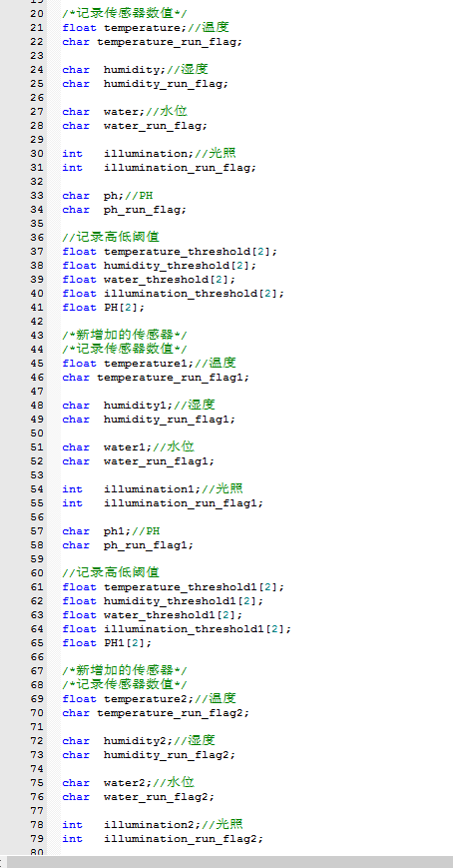Click 'float temperature_threshold1[2];' on line 61
The height and width of the screenshot is (868, 453).
click(x=174, y=587)
